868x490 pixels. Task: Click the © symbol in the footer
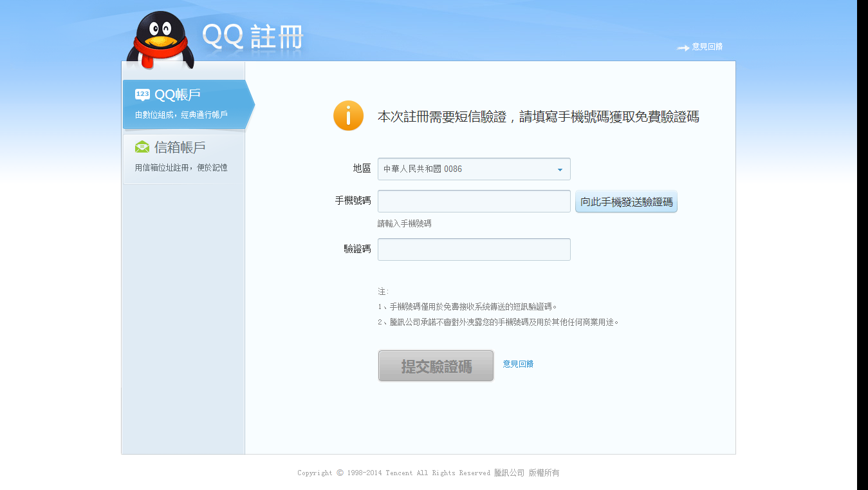pos(339,473)
